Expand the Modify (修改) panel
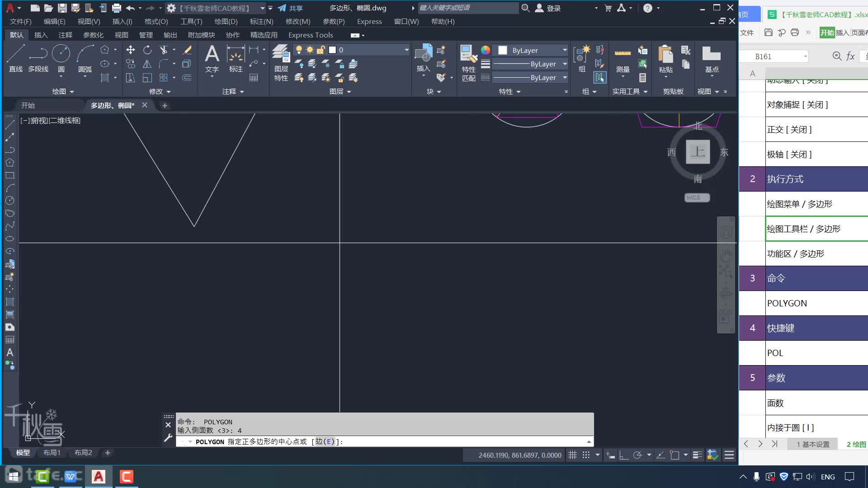Image resolution: width=868 pixels, height=488 pixels. 160,91
